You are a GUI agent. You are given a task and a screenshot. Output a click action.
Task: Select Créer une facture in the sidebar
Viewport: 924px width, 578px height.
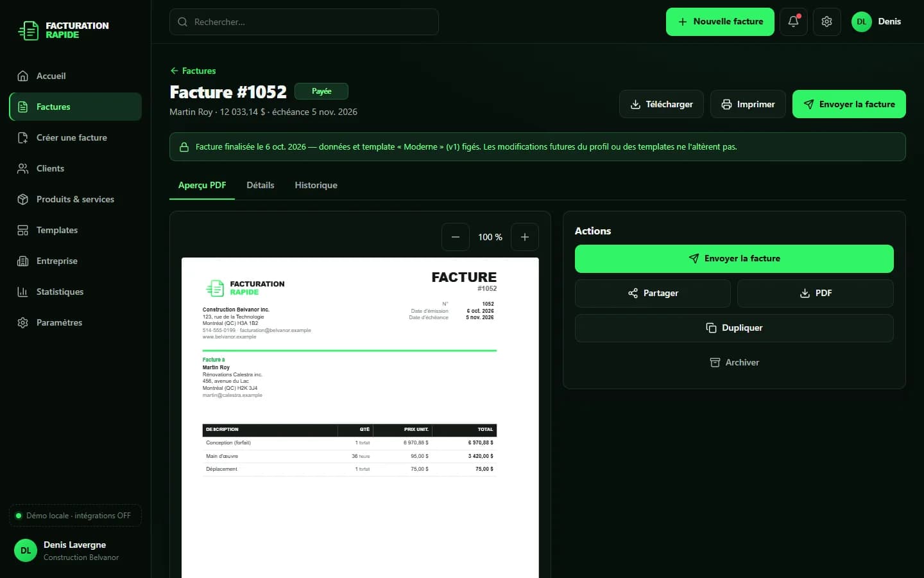coord(75,137)
